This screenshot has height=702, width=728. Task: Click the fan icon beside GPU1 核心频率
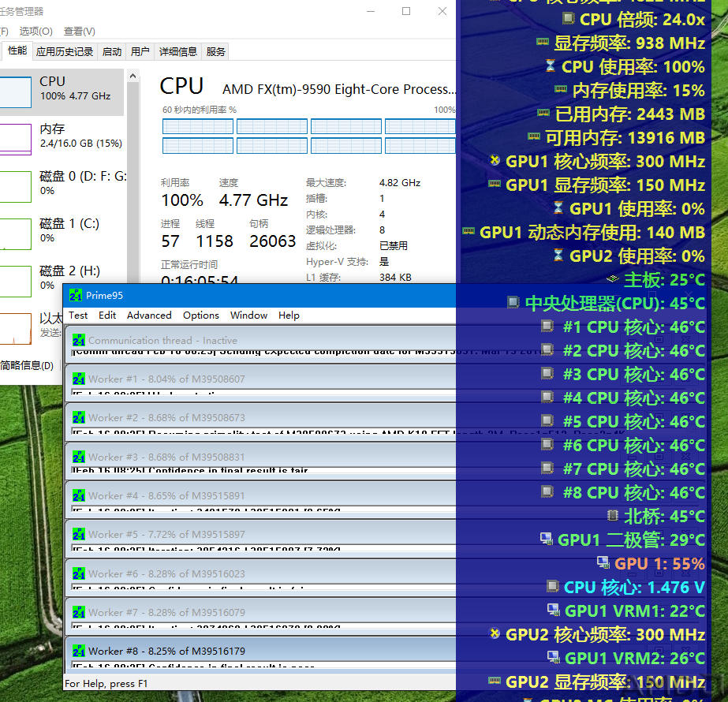pos(495,160)
